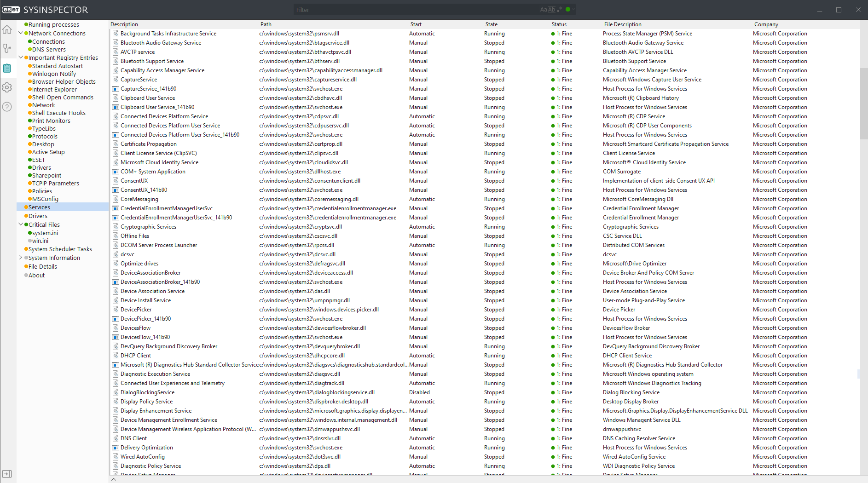Screen dimensions: 868x483
Task: Open the gear settings icon in sidebar
Action: pos(7,87)
